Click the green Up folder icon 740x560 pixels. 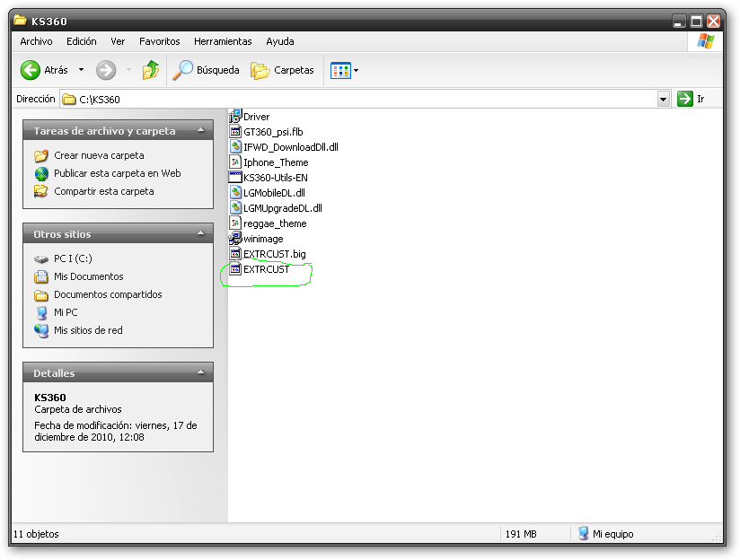151,70
